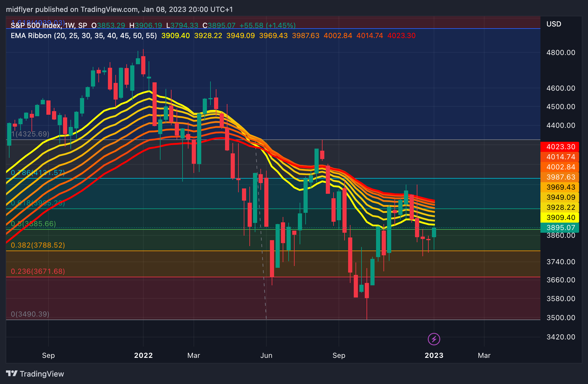Click the 1(4325.69) Fibonacci level label

pos(30,134)
